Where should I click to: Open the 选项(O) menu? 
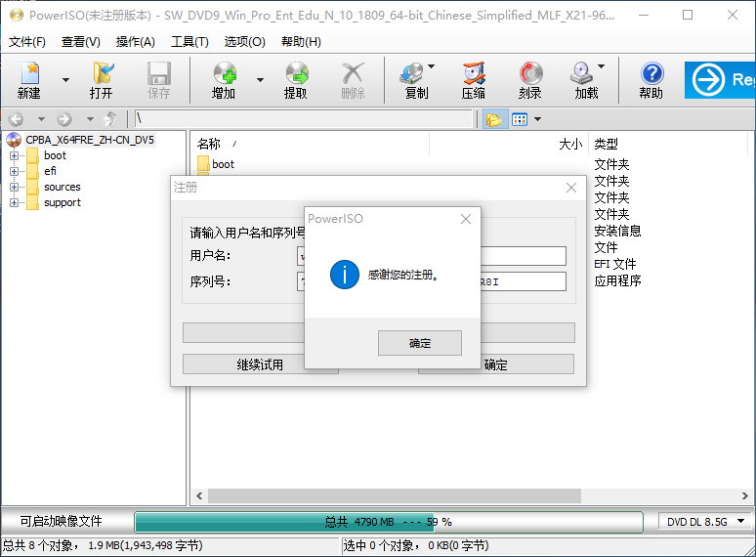click(x=244, y=42)
